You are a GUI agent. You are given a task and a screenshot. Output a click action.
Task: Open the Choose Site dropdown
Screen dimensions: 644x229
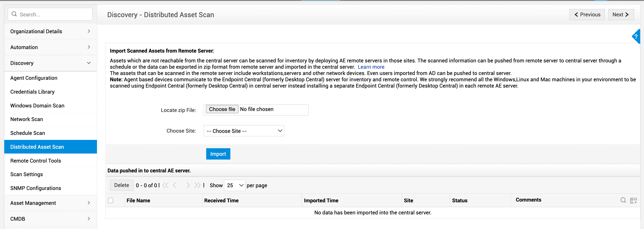[x=244, y=131]
